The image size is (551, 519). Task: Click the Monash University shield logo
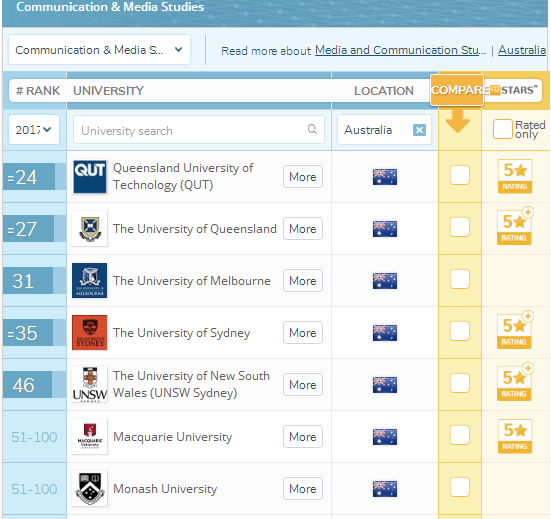(90, 488)
